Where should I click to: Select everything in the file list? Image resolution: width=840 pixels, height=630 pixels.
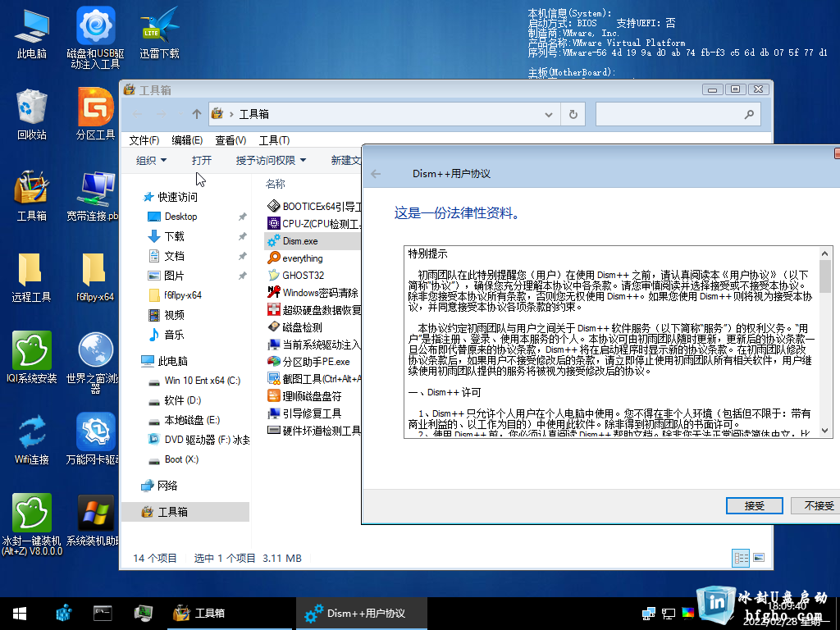(295, 258)
